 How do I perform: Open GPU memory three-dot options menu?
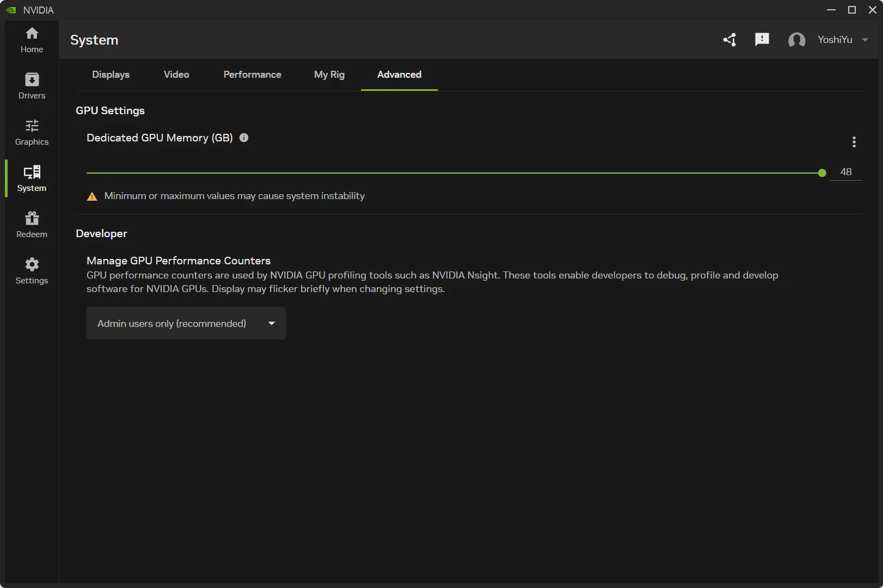point(854,142)
